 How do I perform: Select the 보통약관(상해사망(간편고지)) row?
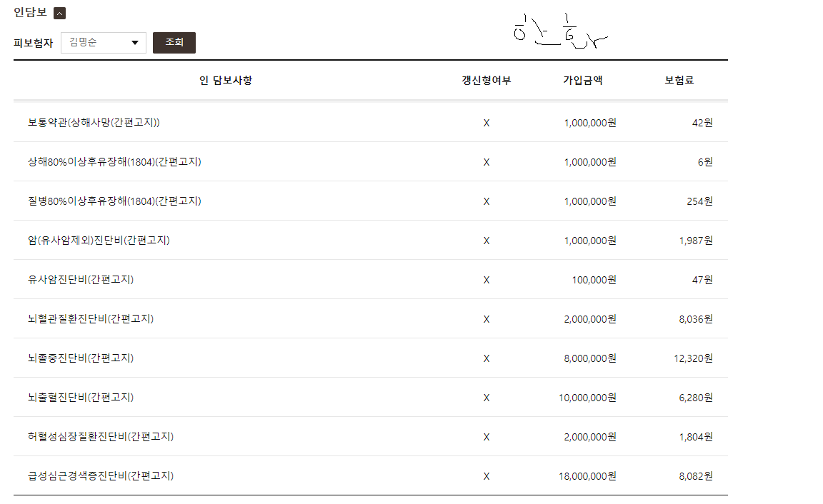pyautogui.click(x=371, y=123)
